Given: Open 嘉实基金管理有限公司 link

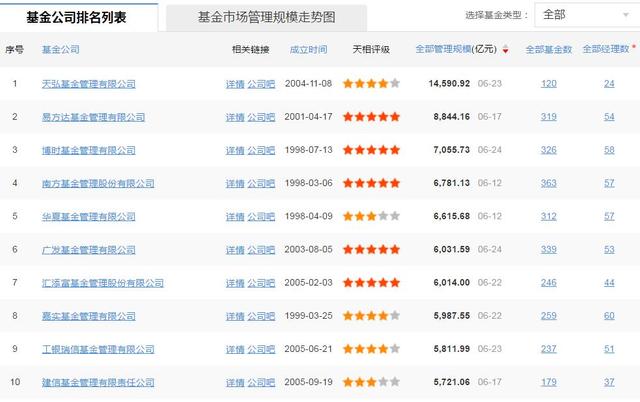Looking at the screenshot, I should click(89, 316).
